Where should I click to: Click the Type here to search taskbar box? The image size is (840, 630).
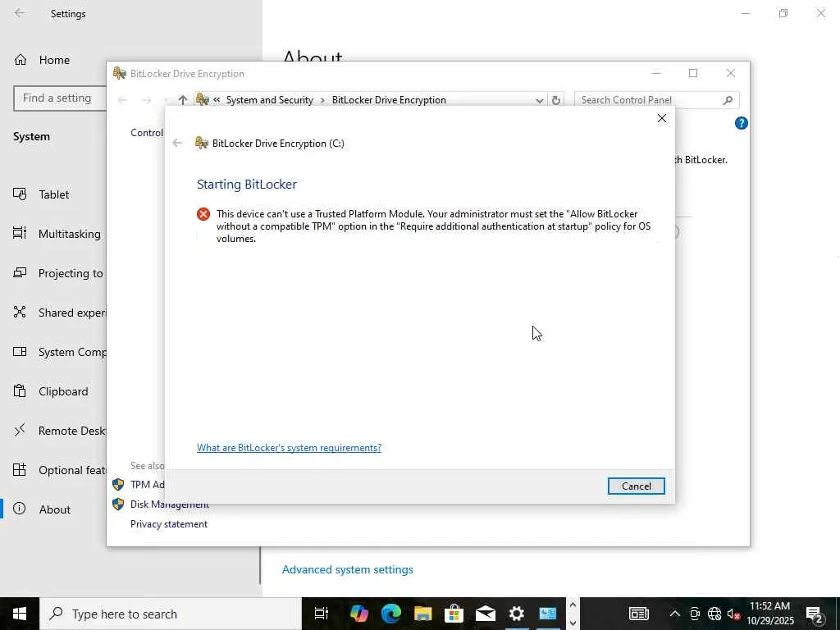(x=171, y=614)
